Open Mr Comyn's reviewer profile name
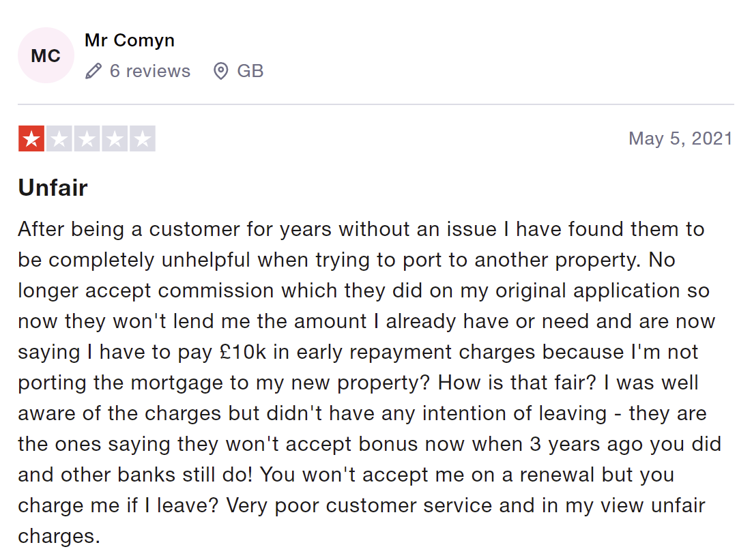Screen dimensions: 752x560 pos(130,40)
